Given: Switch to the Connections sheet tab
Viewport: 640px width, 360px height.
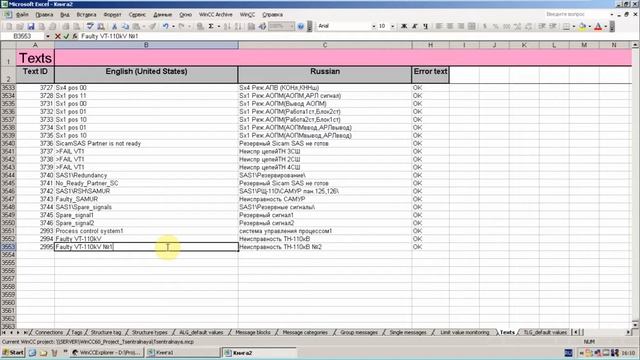Looking at the screenshot, I should (49, 332).
